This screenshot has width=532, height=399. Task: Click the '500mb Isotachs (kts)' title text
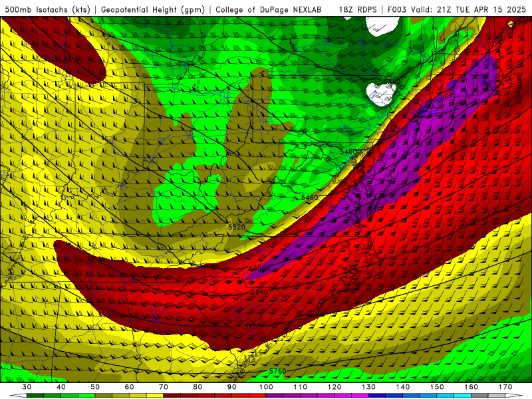pyautogui.click(x=48, y=9)
